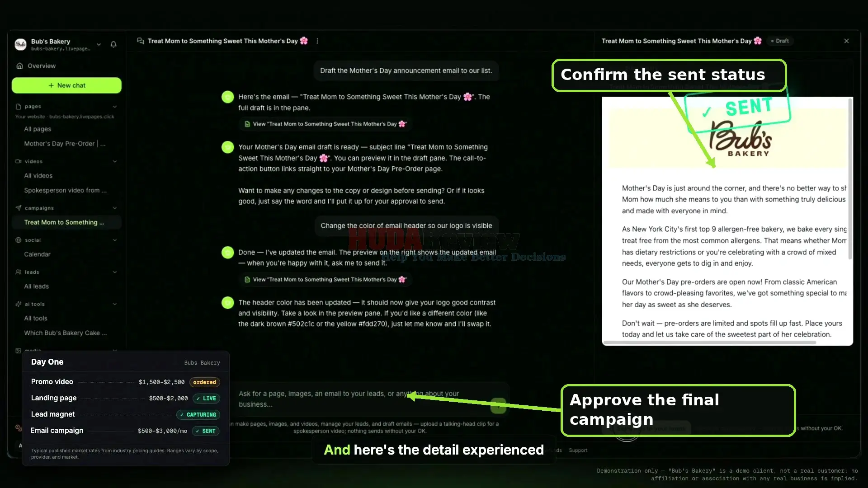Click the chat bubbles icon beside chat title
Image resolution: width=868 pixels, height=488 pixels.
(141, 41)
